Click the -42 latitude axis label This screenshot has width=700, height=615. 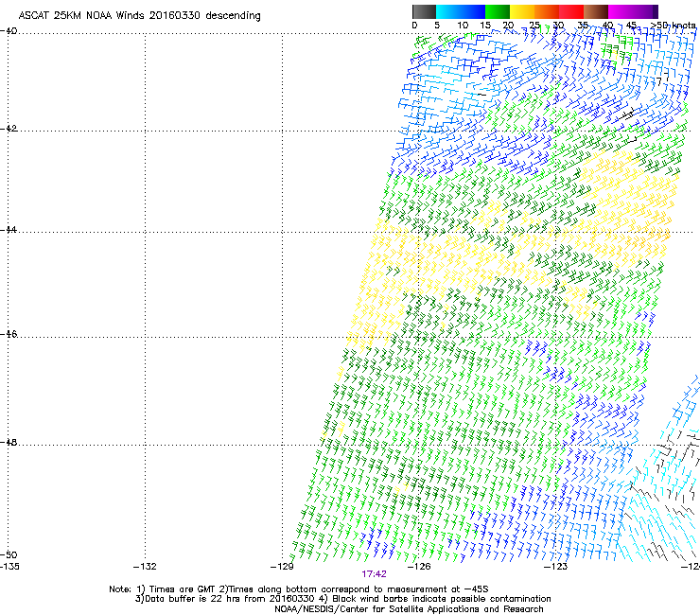pyautogui.click(x=9, y=128)
